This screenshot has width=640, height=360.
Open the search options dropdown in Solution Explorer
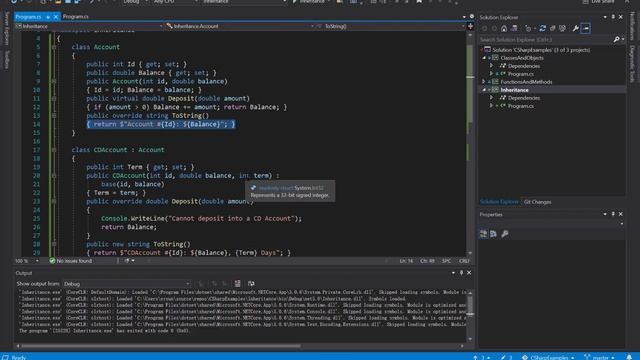tap(623, 40)
